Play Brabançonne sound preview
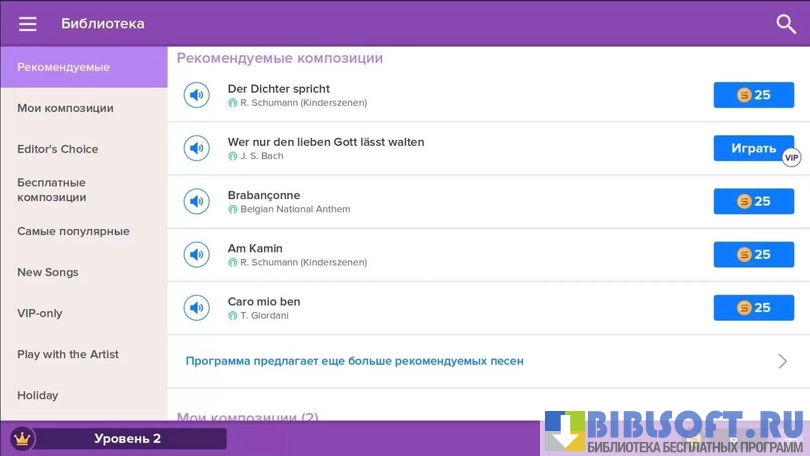 [196, 201]
